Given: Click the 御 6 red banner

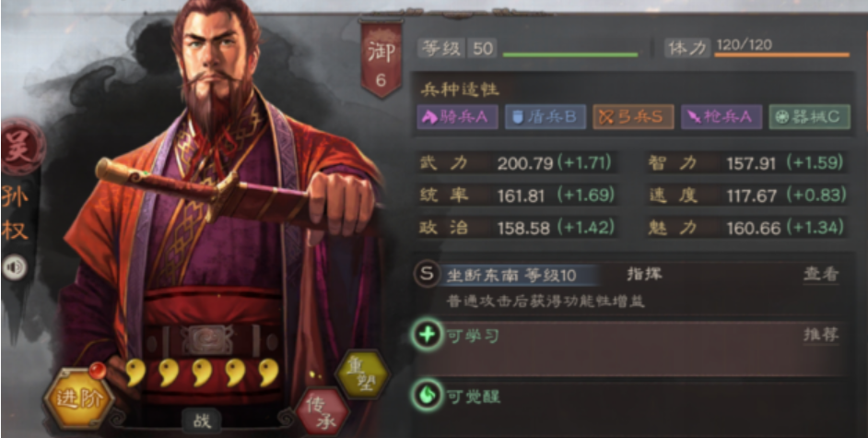Looking at the screenshot, I should pos(381,60).
